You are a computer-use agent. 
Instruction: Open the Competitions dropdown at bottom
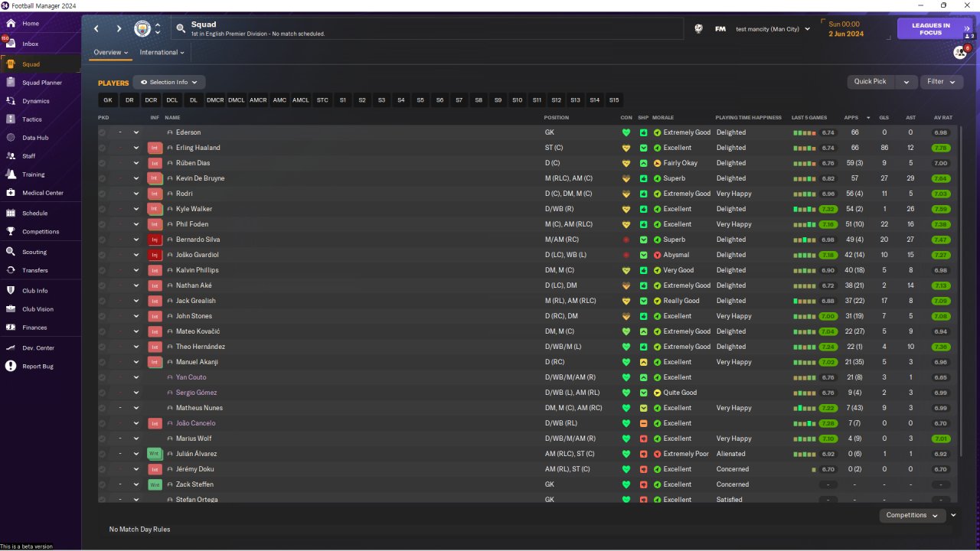(x=912, y=515)
